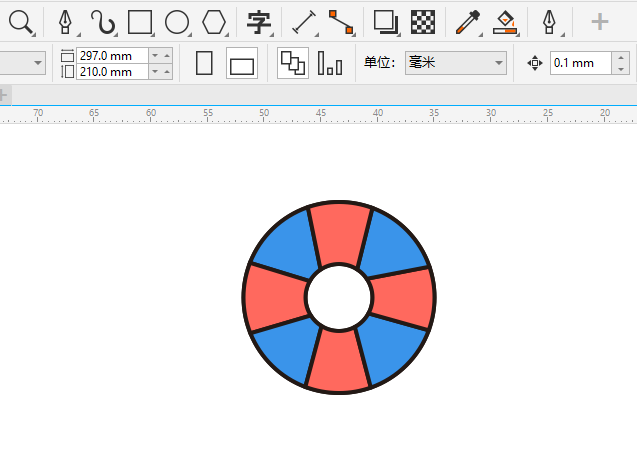637x450 pixels.
Task: Apply layout to all pages
Action: pyautogui.click(x=292, y=63)
